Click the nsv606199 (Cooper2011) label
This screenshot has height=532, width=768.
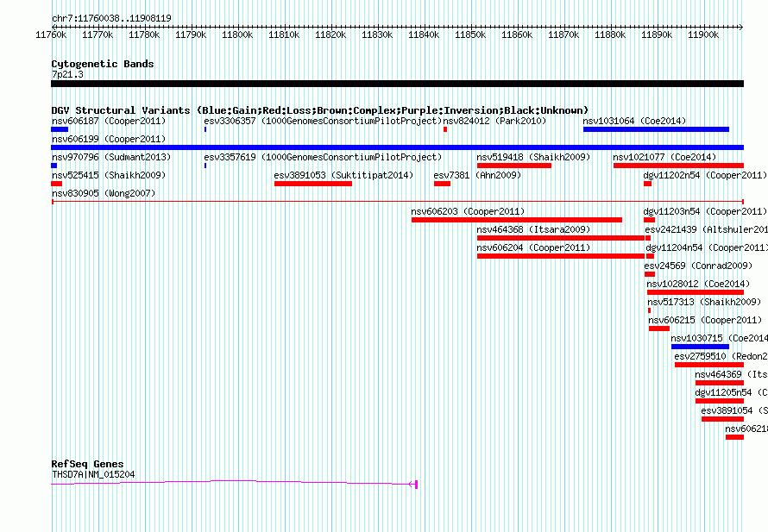(x=109, y=139)
